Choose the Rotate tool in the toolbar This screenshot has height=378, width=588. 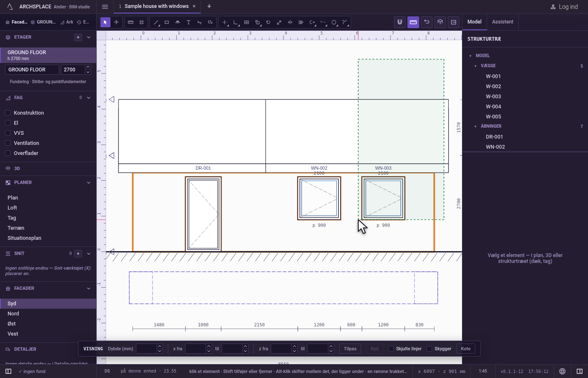(x=268, y=22)
